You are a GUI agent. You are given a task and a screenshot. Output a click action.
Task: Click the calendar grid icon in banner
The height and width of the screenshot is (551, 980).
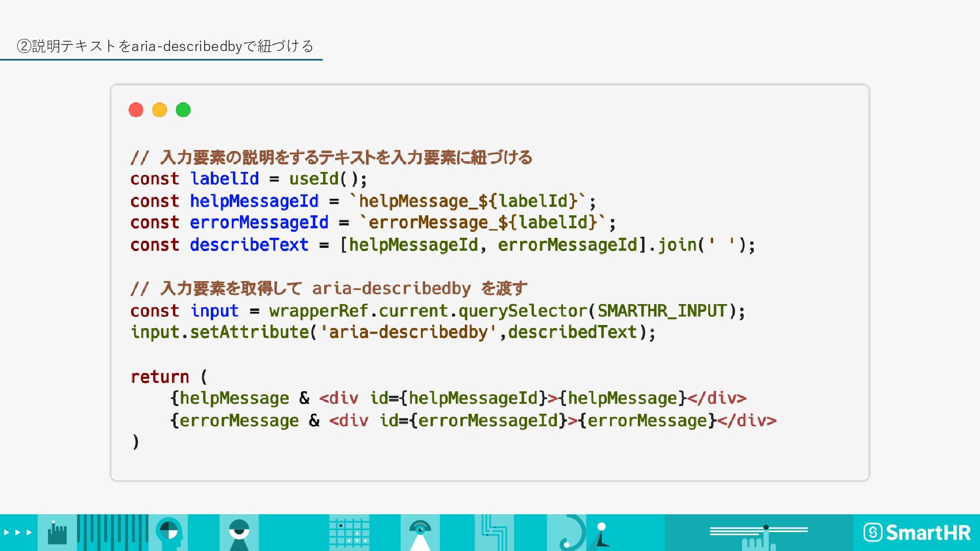click(349, 533)
